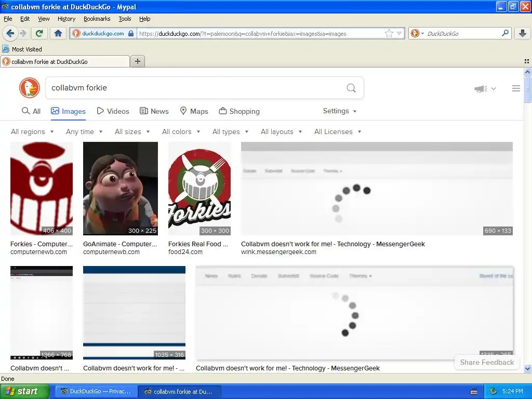Open the Tools menu
This screenshot has width=532, height=399.
point(125,19)
